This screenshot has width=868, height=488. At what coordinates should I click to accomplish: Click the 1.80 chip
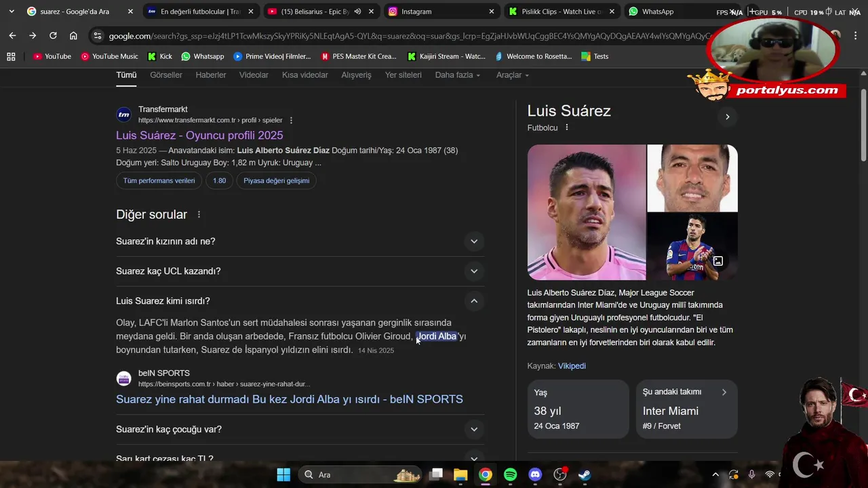tap(219, 180)
